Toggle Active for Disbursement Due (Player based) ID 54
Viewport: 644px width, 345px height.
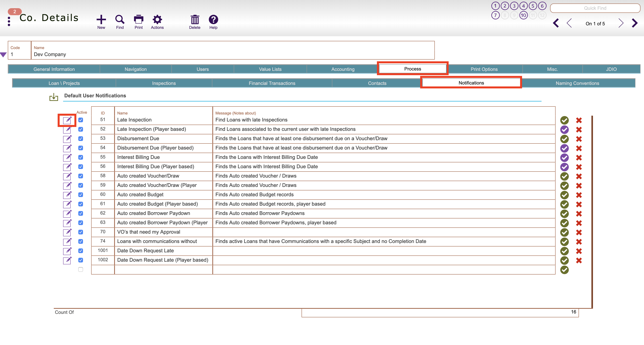(80, 148)
